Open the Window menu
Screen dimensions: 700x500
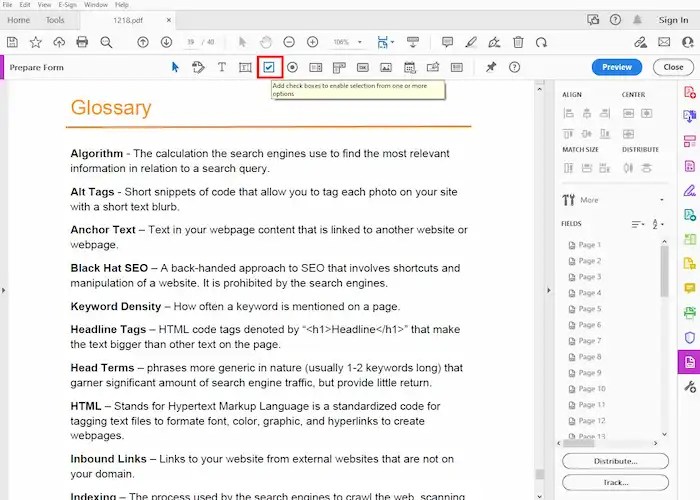click(x=96, y=4)
